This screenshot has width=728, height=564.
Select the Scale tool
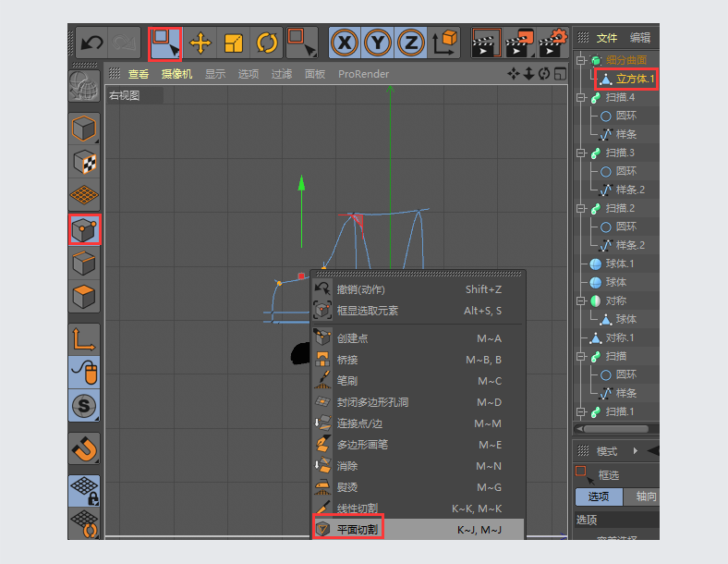coord(234,43)
